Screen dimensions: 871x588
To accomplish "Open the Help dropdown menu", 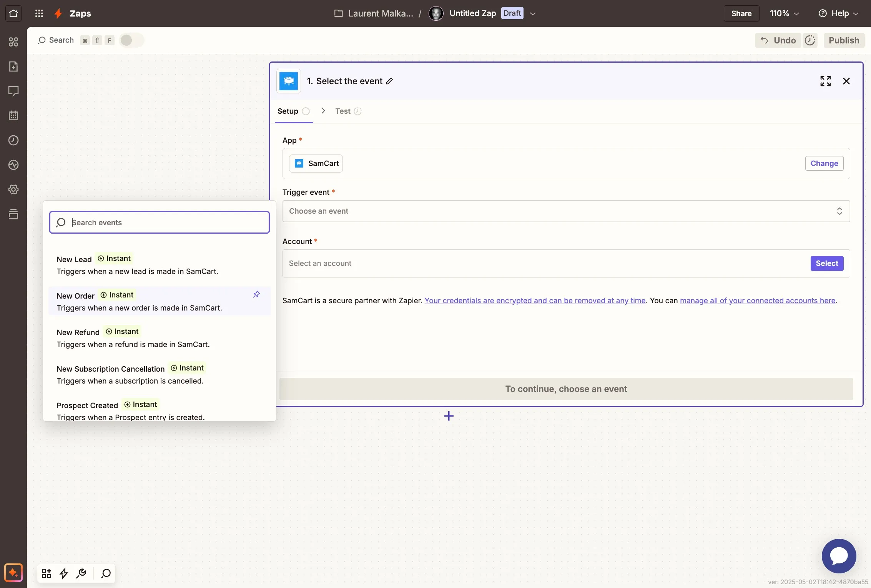I will [838, 13].
